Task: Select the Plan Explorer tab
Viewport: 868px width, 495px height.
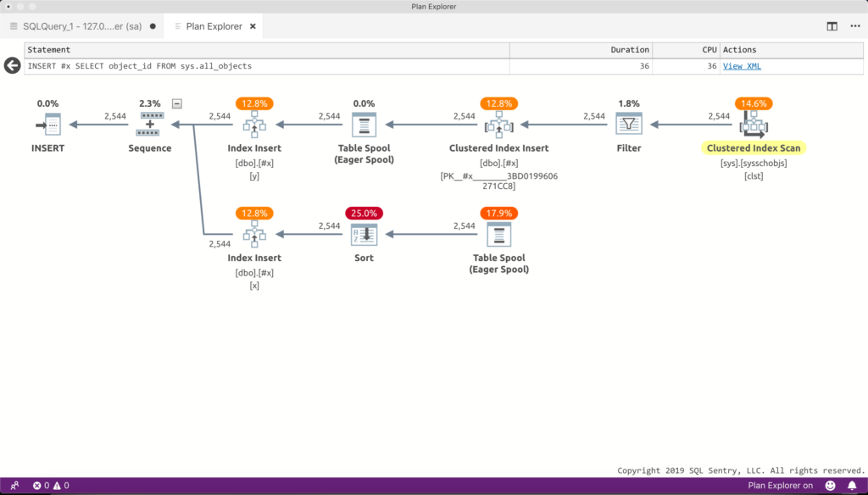Action: (214, 25)
